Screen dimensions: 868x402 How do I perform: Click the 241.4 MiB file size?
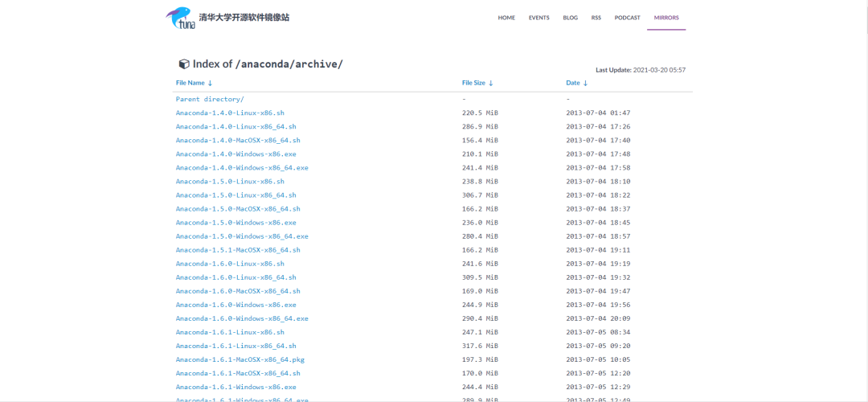[x=480, y=168]
